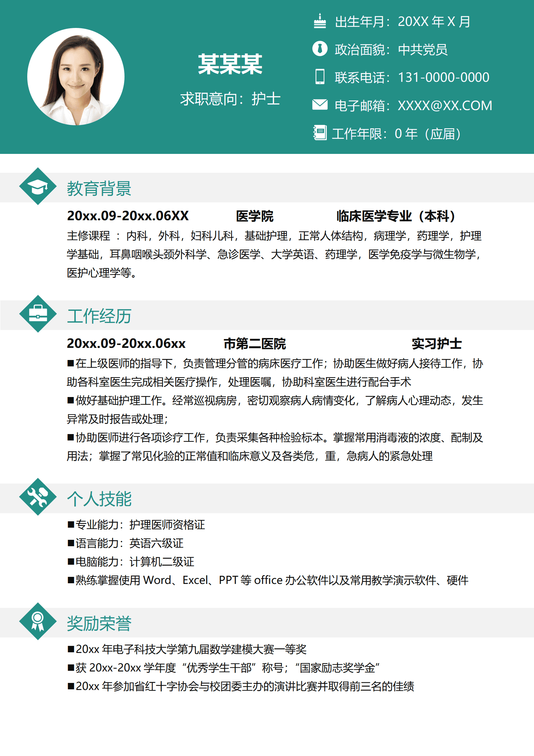Click the 市第二医院 hospital name
The image size is (534, 756).
pyautogui.click(x=255, y=344)
